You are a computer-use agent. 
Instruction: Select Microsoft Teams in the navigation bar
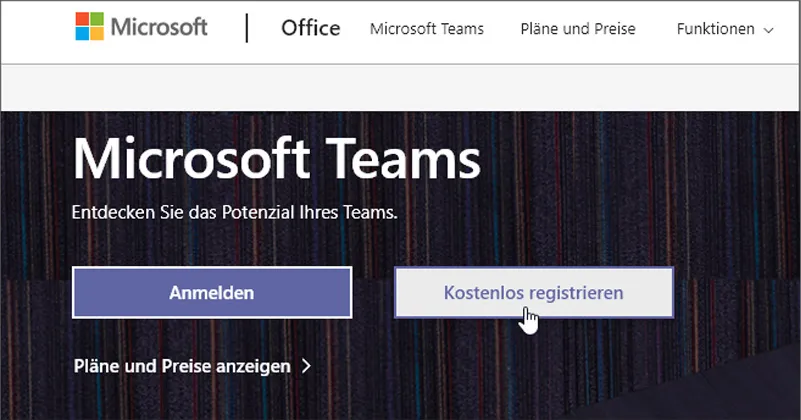pyautogui.click(x=426, y=29)
